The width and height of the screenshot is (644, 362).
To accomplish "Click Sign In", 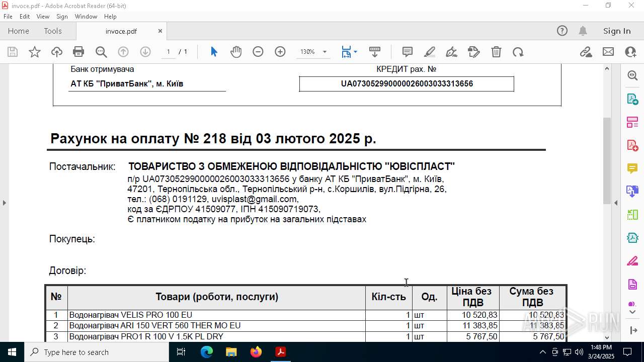I will (617, 31).
